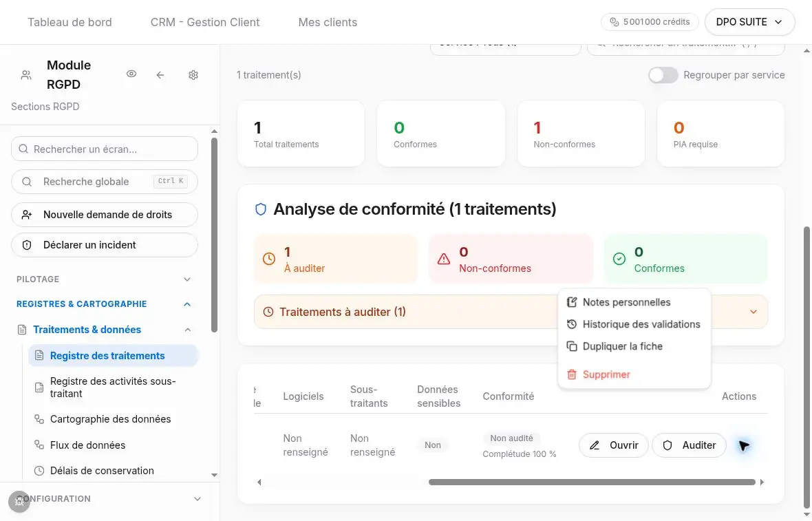Click the shield icon beside Analyse de conformité

click(261, 209)
